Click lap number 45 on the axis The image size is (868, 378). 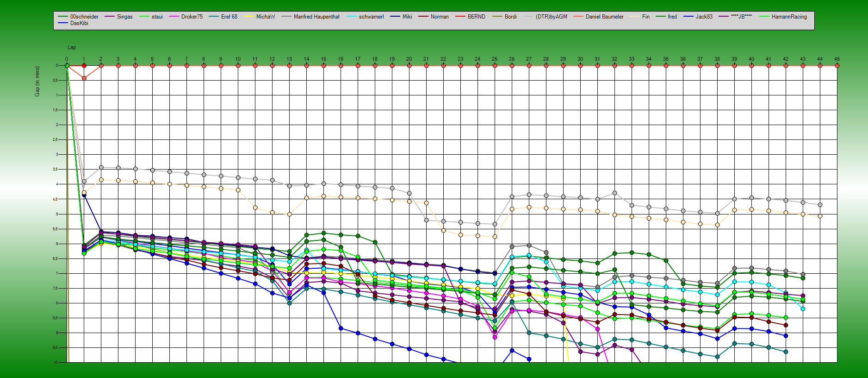837,59
